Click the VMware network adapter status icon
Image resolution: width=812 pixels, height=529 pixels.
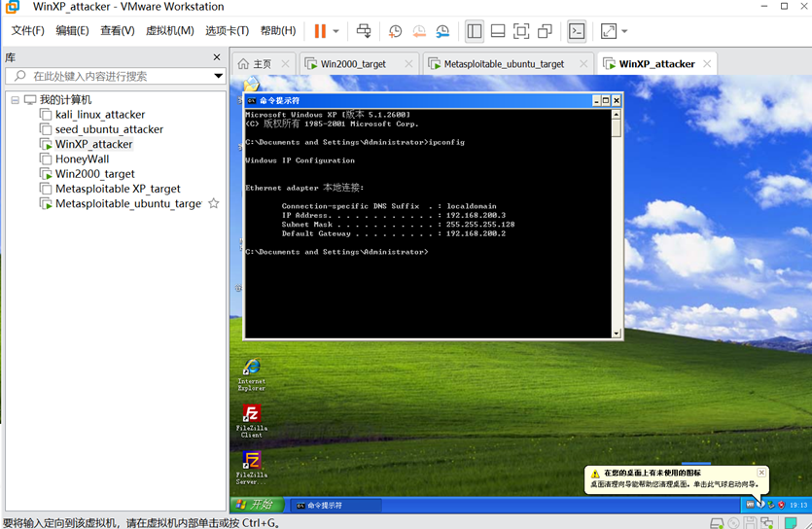pyautogui.click(x=767, y=523)
